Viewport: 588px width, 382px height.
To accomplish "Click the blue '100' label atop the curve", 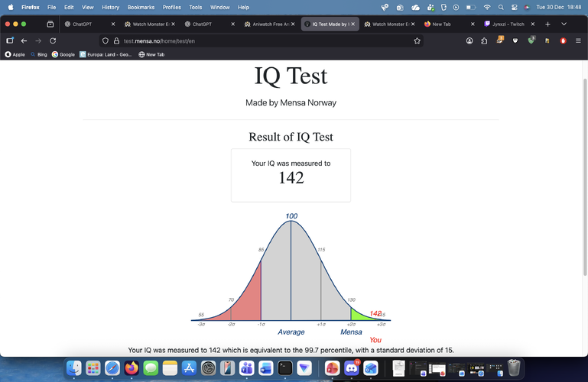I will (x=291, y=216).
